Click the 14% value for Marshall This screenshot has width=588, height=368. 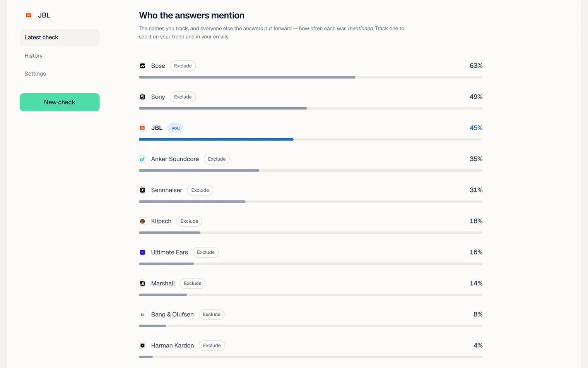pos(476,284)
